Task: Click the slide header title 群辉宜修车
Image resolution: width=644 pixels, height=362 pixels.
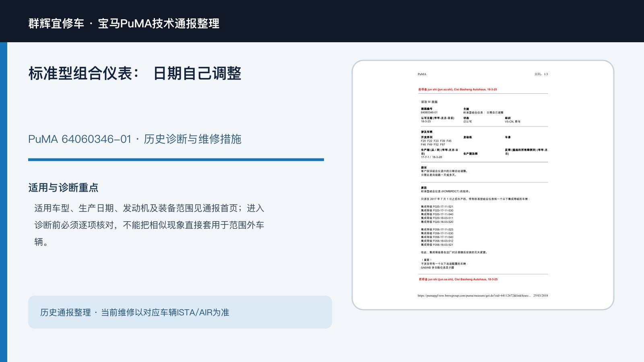Action: pos(56,23)
